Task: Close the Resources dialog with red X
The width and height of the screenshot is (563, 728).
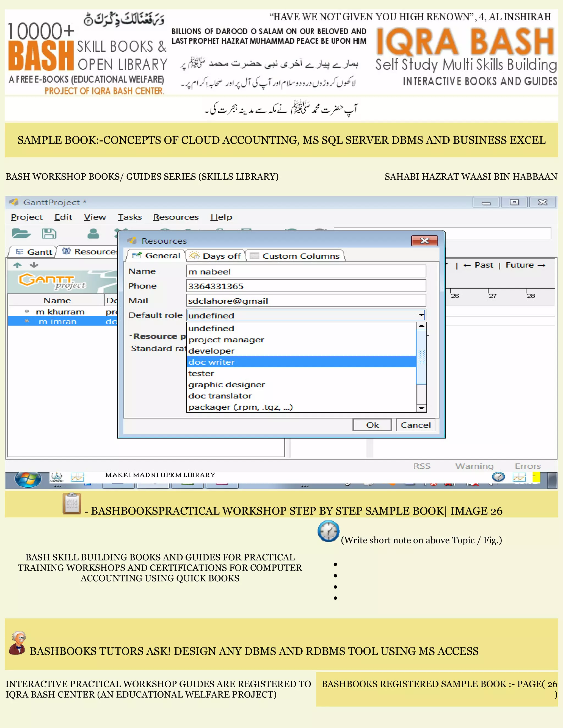Action: point(424,241)
